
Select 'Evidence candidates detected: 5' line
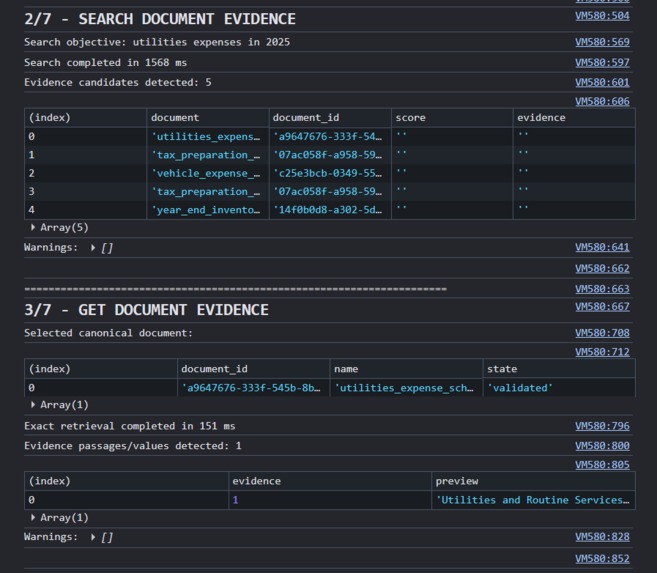point(117,83)
